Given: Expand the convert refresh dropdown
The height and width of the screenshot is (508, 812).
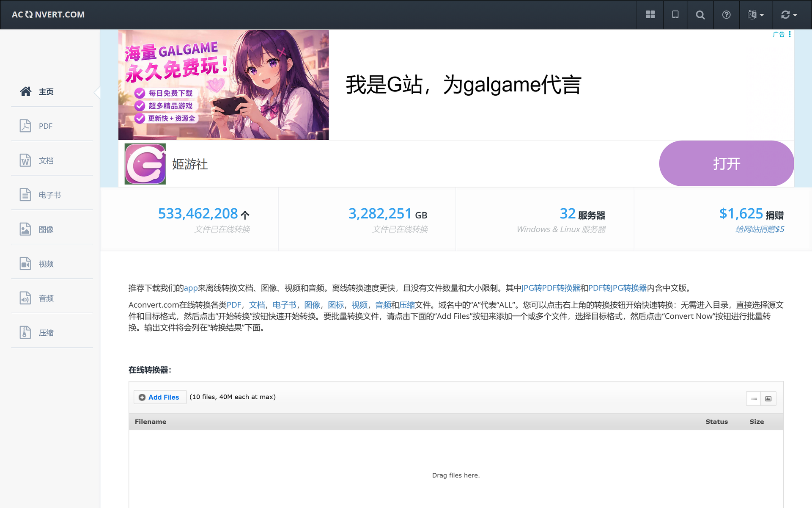Looking at the screenshot, I should (x=789, y=15).
